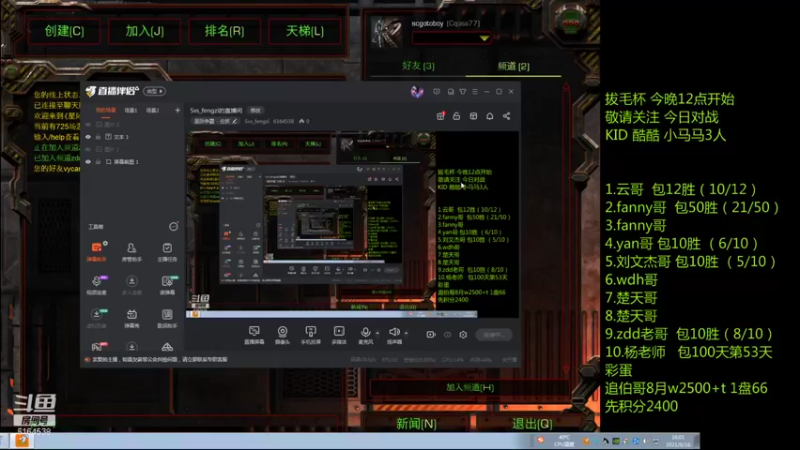Click the camera source icon in the bottom bar
The image size is (800, 450).
(282, 335)
